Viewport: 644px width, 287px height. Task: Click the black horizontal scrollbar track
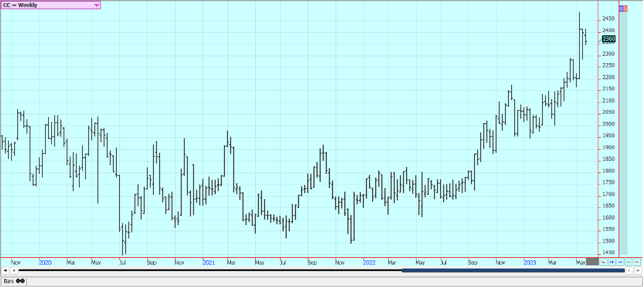click(x=210, y=270)
